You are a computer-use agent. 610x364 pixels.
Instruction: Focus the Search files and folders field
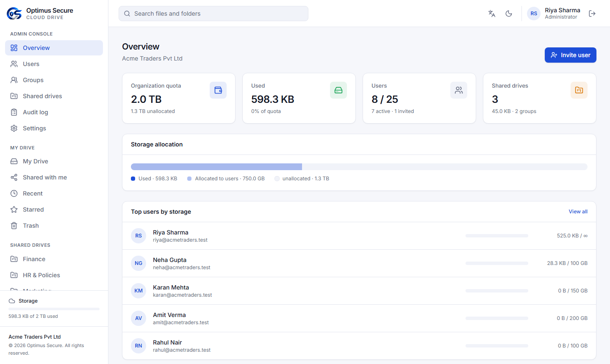tap(213, 14)
